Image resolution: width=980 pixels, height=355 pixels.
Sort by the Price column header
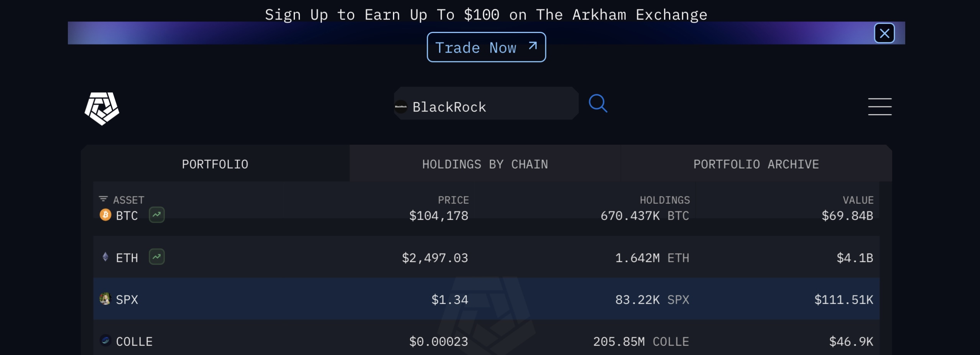coord(453,200)
